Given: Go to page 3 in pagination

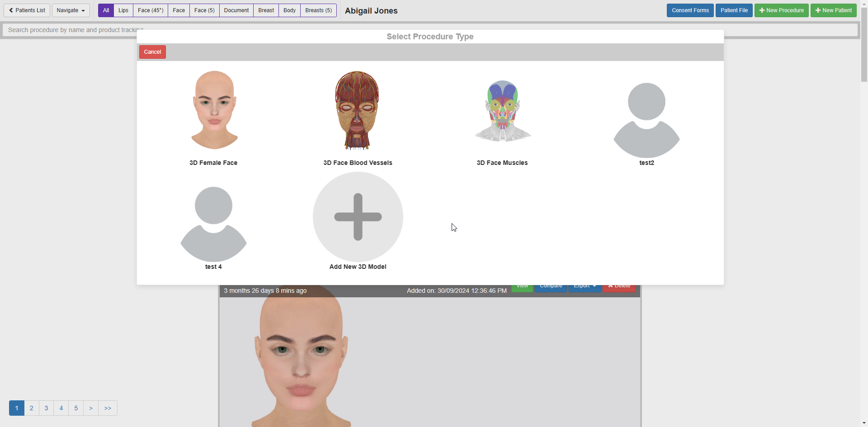Looking at the screenshot, I should pyautogui.click(x=46, y=408).
